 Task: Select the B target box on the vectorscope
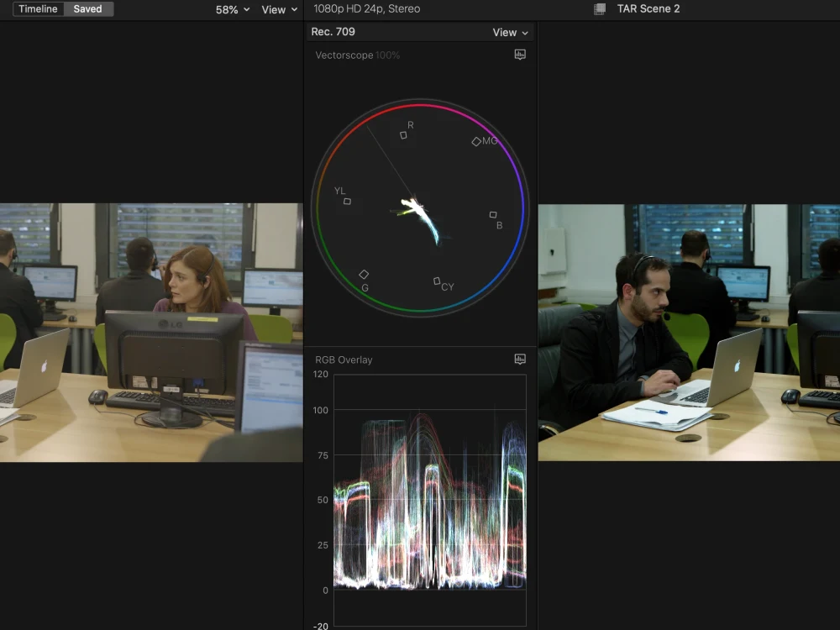pos(491,215)
